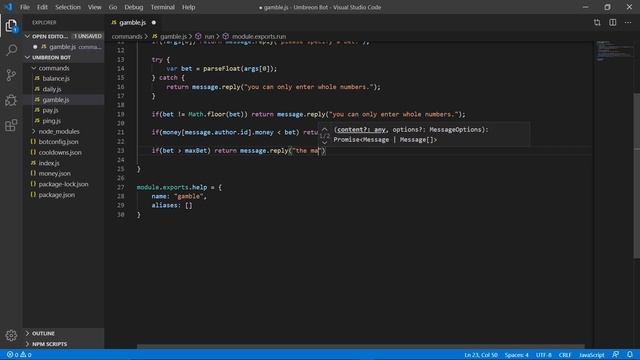This screenshot has height=360, width=640.
Task: Open the Go menu
Action: tap(113, 7)
